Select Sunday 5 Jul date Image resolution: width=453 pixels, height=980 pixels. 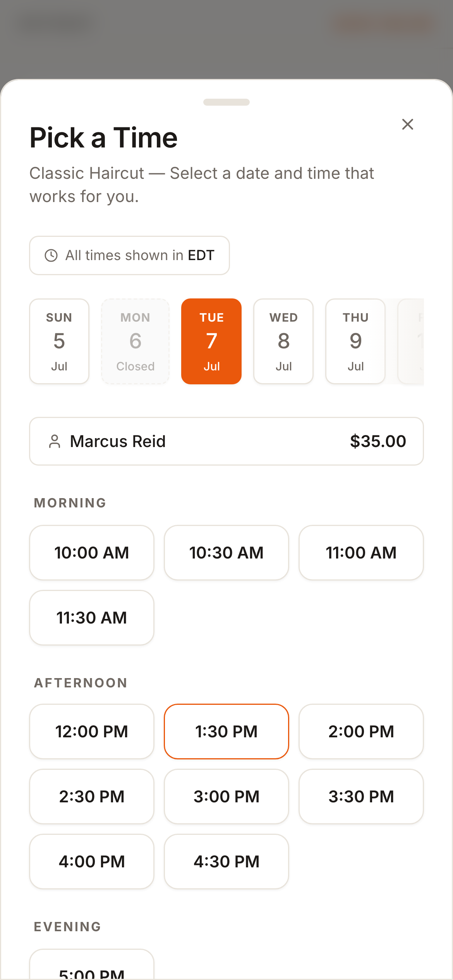click(x=59, y=341)
